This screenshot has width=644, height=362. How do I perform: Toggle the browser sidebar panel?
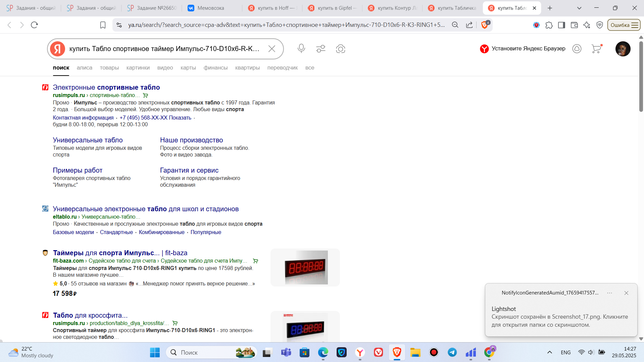561,25
